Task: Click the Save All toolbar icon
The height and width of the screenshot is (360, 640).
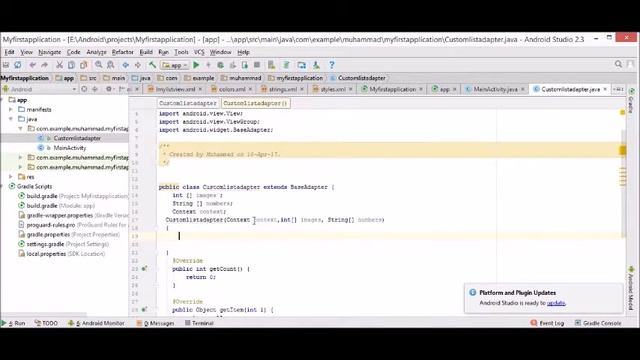Action: 6,65
